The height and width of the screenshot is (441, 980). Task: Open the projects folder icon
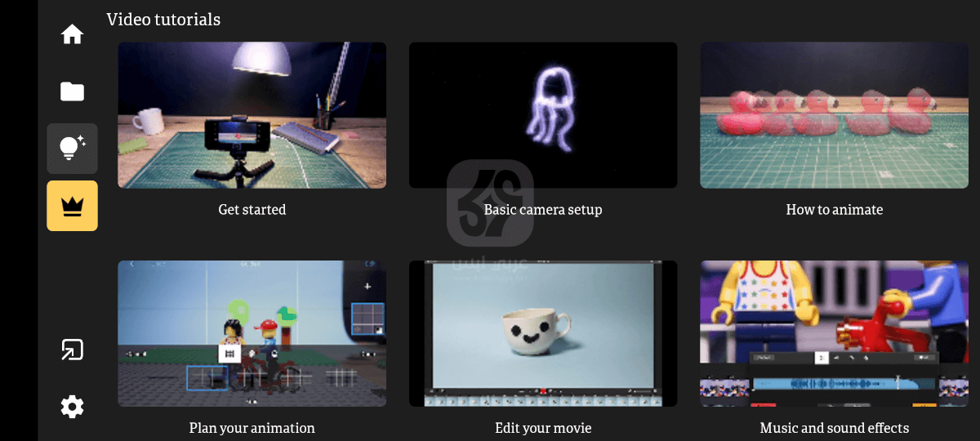point(72,91)
